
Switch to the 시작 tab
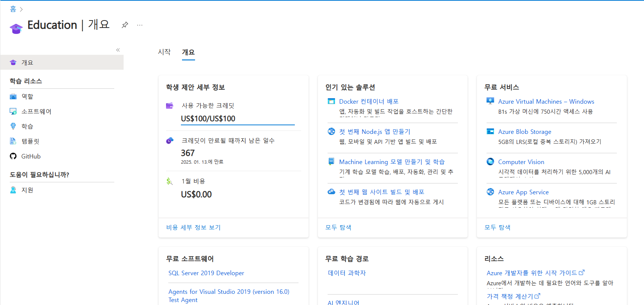pyautogui.click(x=164, y=52)
